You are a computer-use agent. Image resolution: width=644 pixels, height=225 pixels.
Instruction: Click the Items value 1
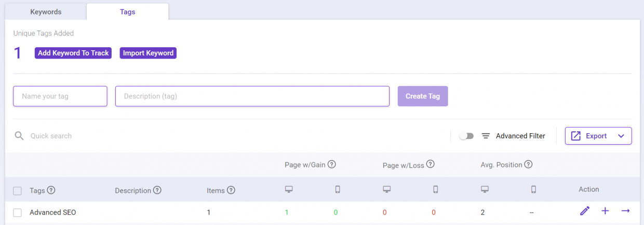coord(209,213)
